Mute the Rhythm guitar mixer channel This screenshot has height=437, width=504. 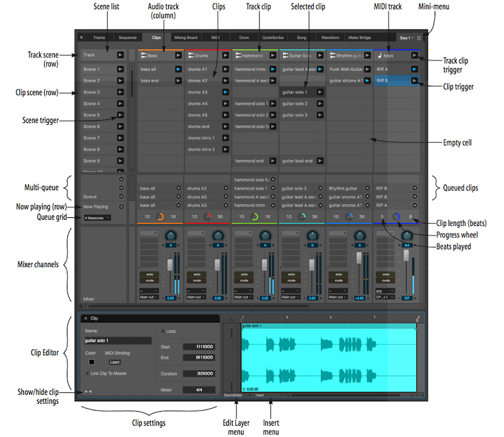[x=339, y=280]
